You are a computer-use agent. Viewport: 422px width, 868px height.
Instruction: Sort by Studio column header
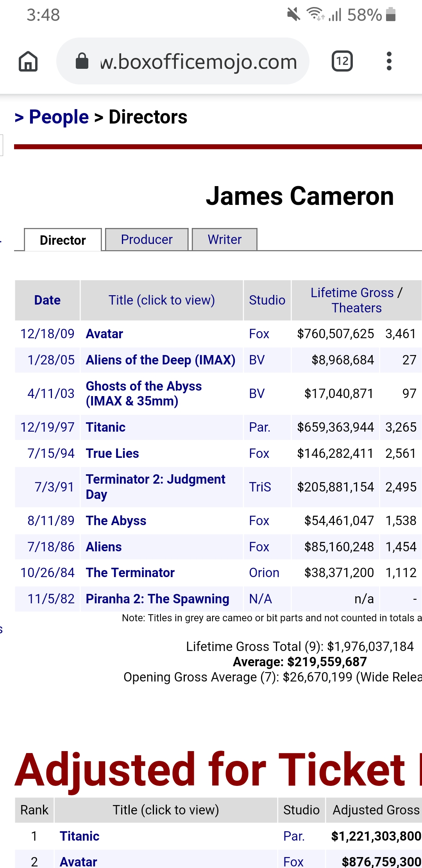pos(267,300)
